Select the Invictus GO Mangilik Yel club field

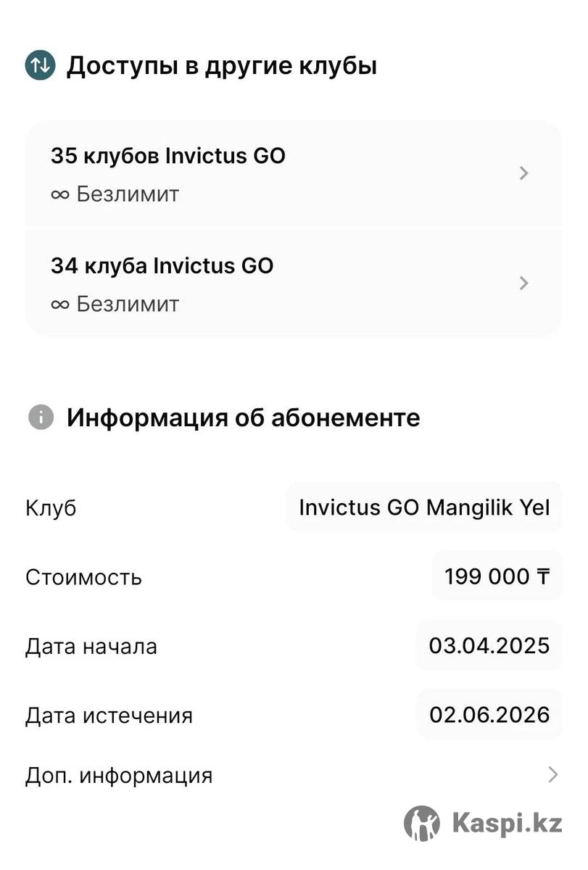coord(424,507)
